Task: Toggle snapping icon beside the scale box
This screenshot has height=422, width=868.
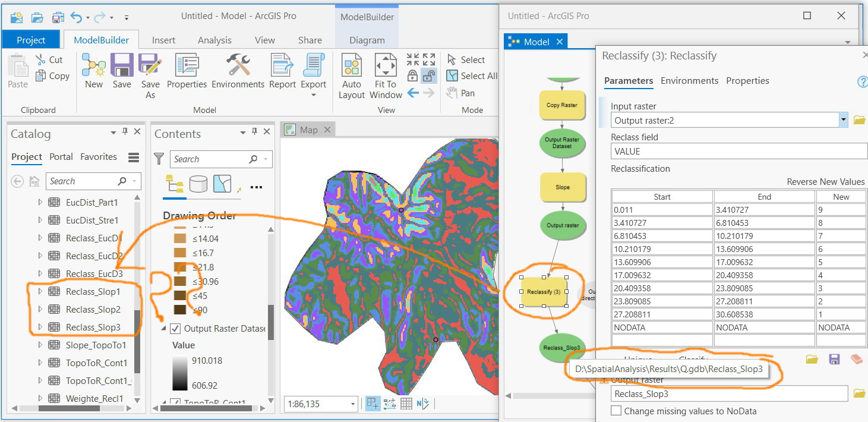Action: (x=373, y=404)
